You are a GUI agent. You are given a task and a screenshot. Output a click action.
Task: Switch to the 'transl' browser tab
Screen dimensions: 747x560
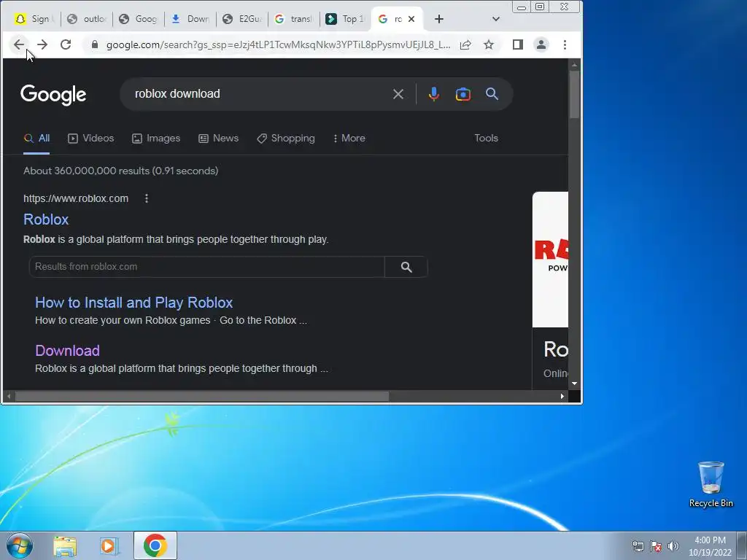[295, 19]
